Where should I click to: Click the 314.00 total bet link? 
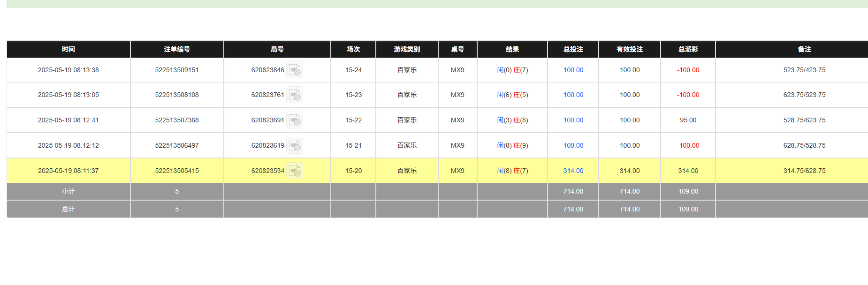[x=573, y=171]
